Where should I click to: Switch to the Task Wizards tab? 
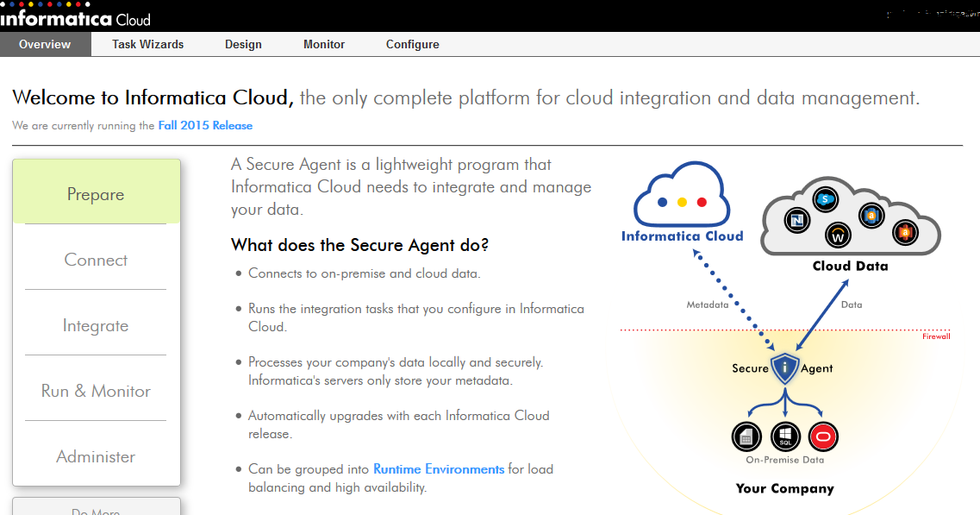pyautogui.click(x=147, y=44)
